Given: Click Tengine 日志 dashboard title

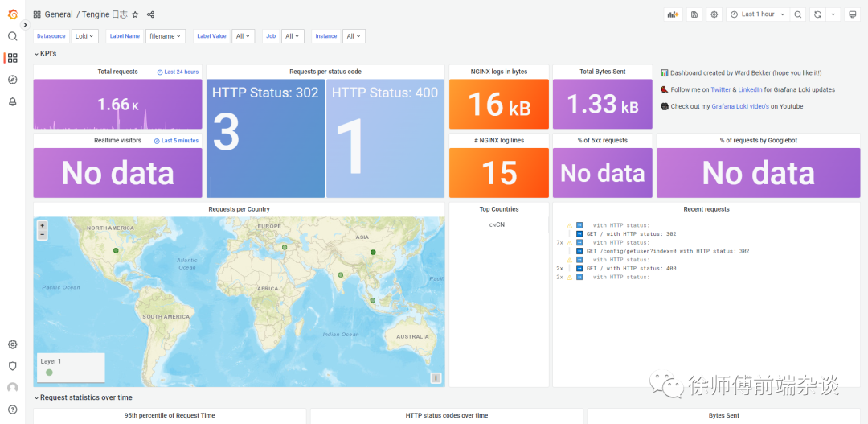Looking at the screenshot, I should pos(104,15).
